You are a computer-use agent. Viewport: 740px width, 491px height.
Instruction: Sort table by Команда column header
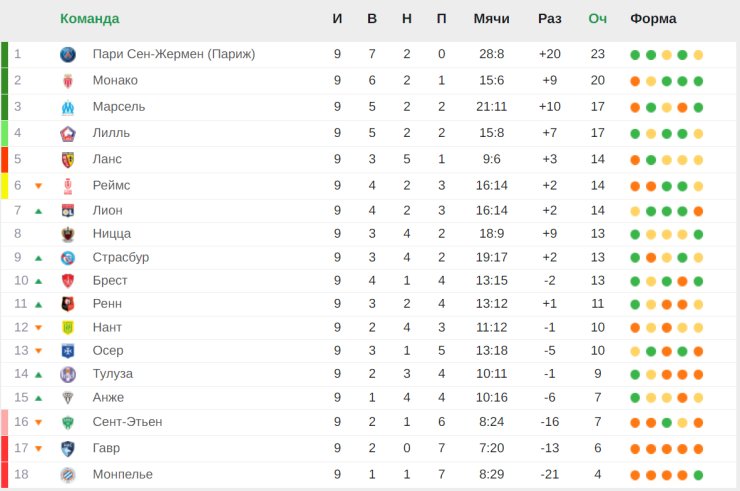[x=90, y=19]
